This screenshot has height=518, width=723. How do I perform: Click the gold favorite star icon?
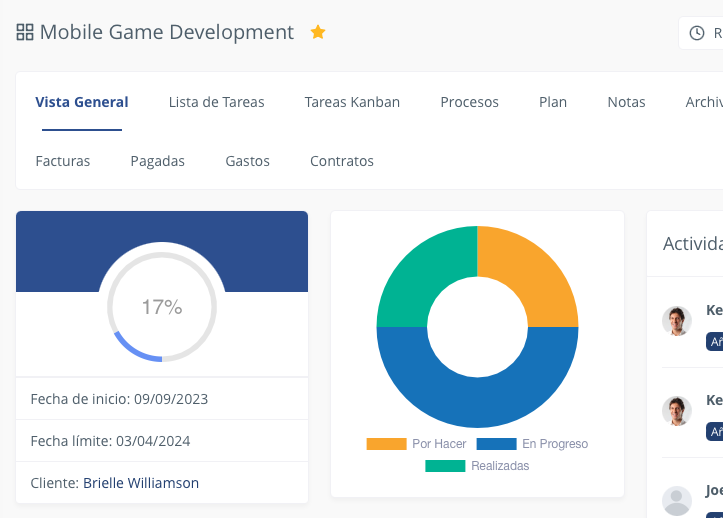coord(318,32)
